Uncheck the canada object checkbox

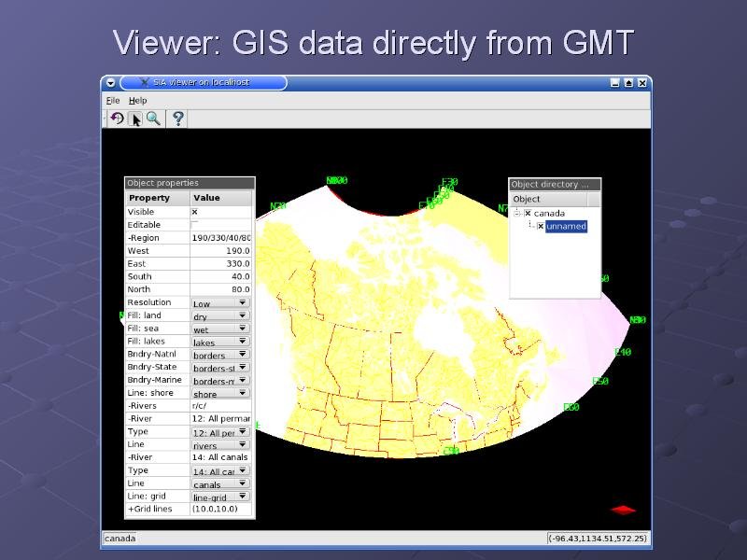528,213
